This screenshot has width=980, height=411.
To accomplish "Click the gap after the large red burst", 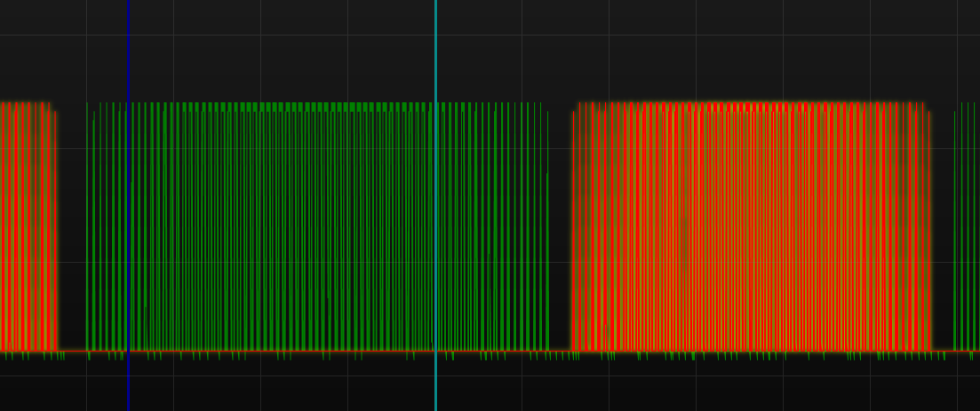I will coord(942,226).
